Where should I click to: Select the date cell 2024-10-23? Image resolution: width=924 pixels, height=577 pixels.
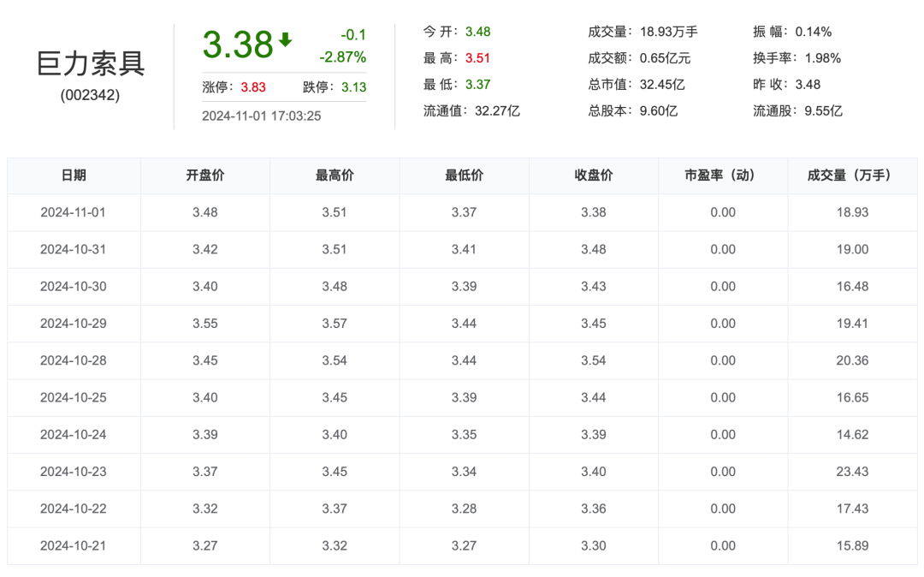click(73, 472)
